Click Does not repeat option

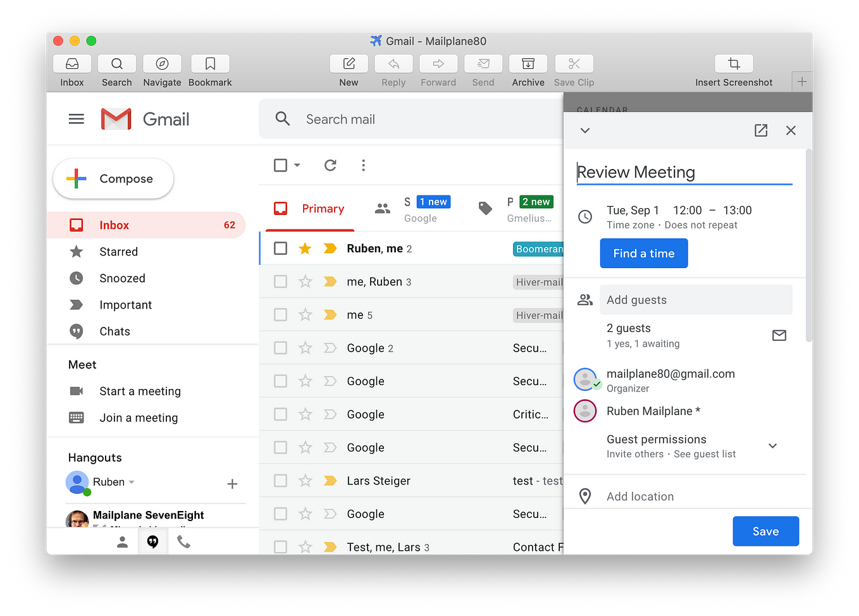(x=701, y=225)
